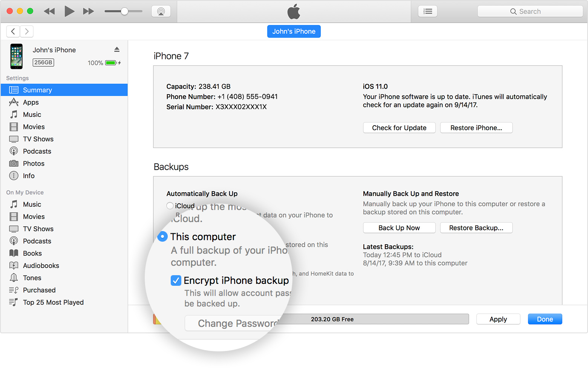The height and width of the screenshot is (377, 588).
Task: Click Restore iPhone... button
Action: tap(476, 128)
